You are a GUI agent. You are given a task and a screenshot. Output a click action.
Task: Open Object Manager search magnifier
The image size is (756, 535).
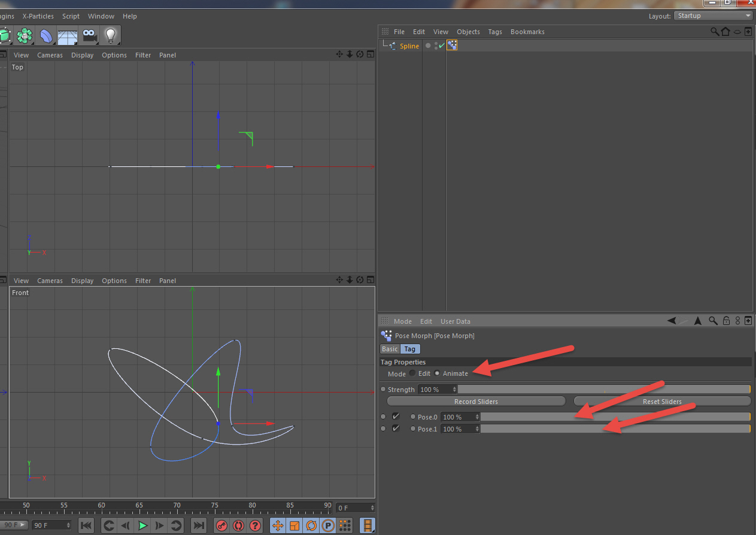(x=715, y=32)
